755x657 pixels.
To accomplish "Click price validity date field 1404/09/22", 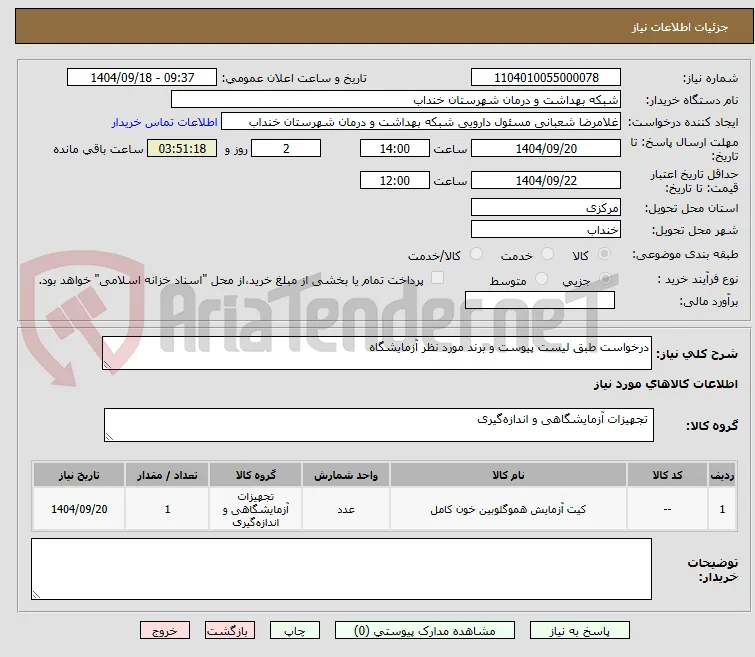I will point(546,180).
